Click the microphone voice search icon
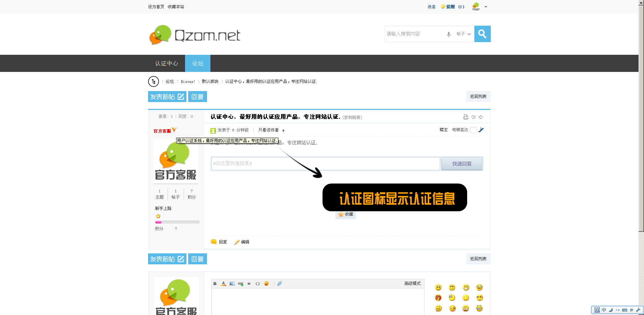644x315 pixels. pyautogui.click(x=449, y=34)
